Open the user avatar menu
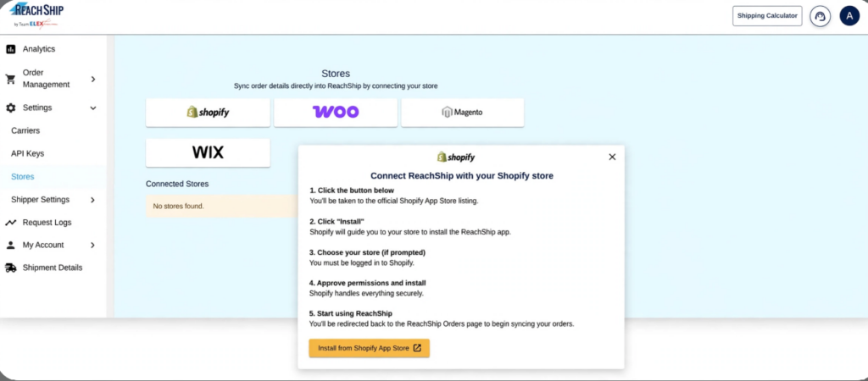Viewport: 868px width, 381px height. [x=849, y=16]
